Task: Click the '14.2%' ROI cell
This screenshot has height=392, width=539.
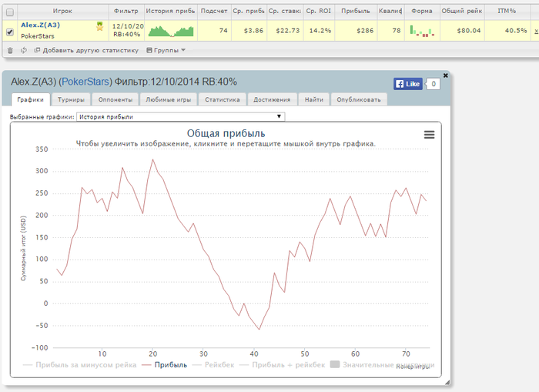Action: (320, 31)
